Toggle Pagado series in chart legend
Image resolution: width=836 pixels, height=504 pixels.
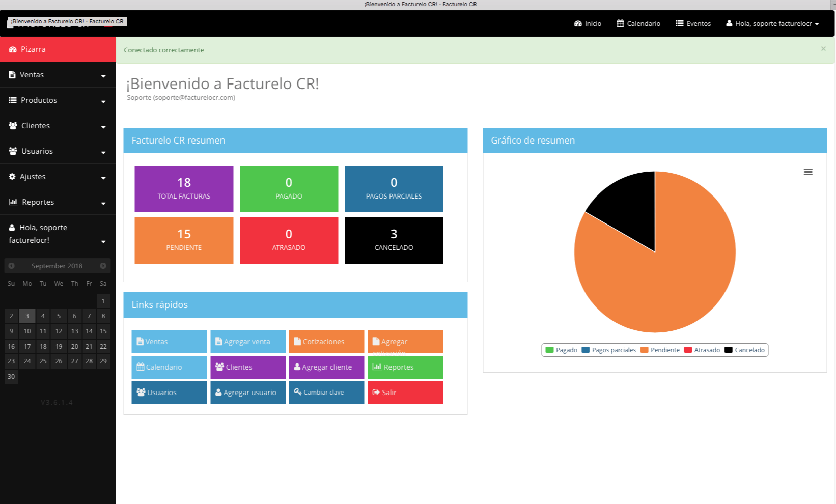(x=561, y=350)
